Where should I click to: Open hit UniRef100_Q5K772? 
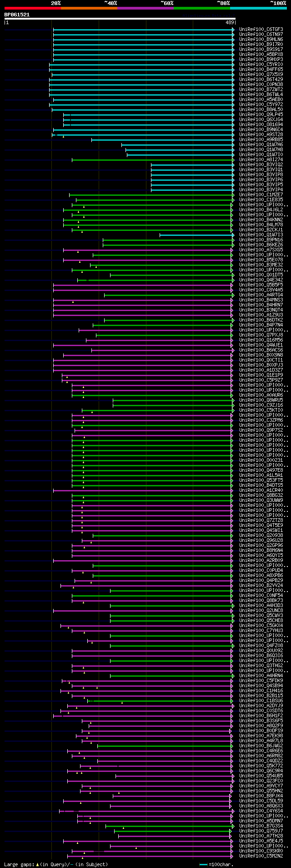[x=261, y=766]
